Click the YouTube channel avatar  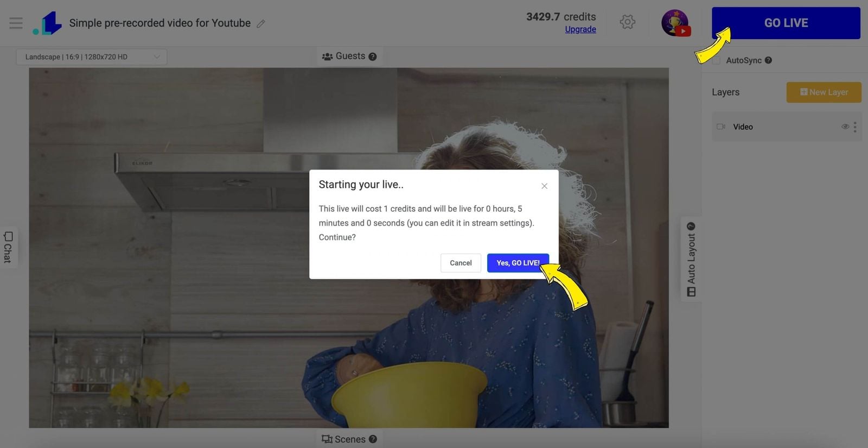[x=675, y=23]
